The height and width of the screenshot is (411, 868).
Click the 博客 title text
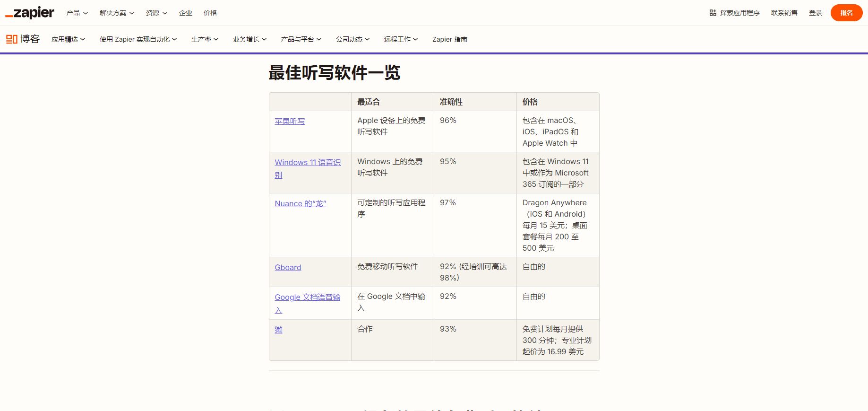tap(30, 39)
